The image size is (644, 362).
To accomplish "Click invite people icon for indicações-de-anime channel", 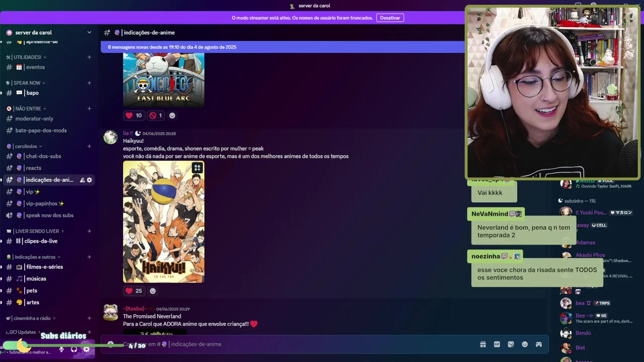I will click(x=82, y=180).
